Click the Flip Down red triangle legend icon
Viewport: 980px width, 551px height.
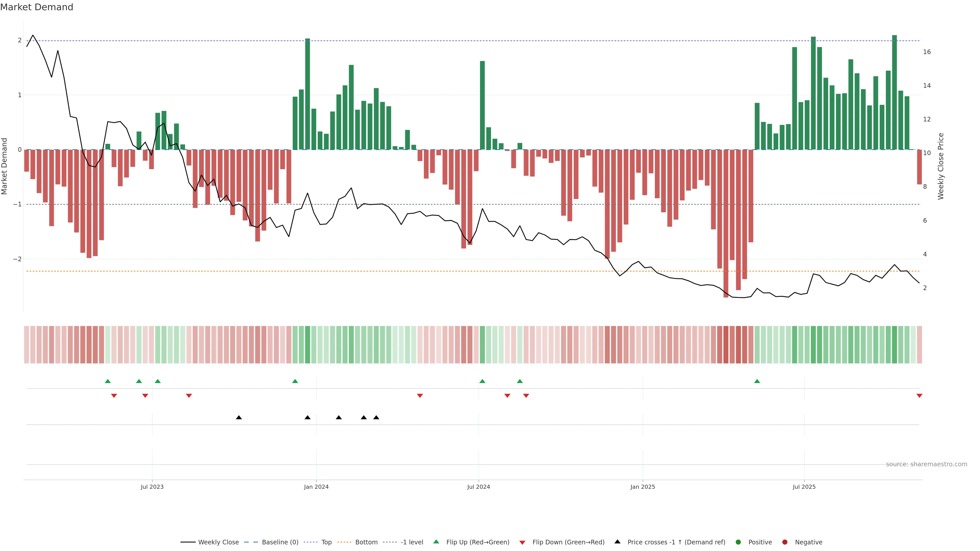522,542
